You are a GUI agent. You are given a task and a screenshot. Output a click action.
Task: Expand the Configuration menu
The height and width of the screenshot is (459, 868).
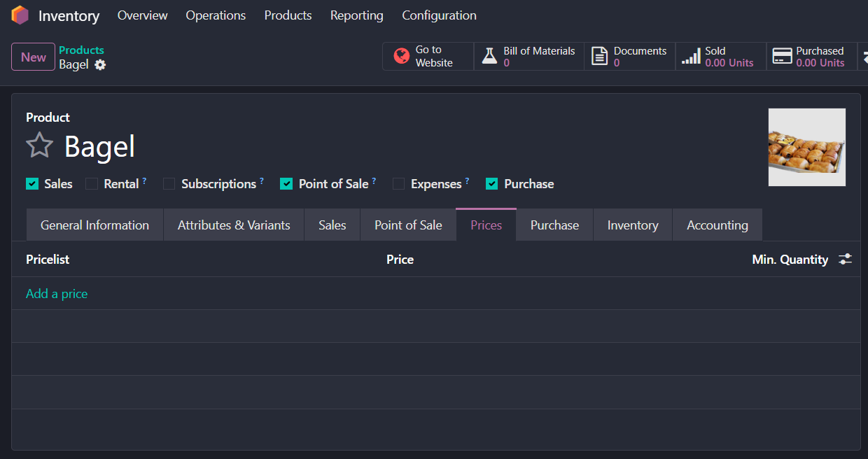439,15
